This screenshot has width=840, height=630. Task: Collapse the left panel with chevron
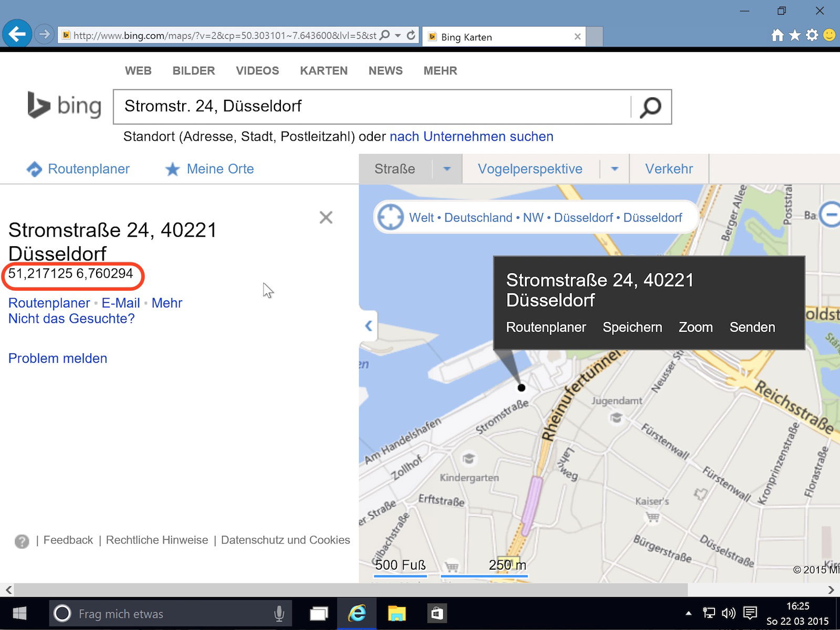click(369, 326)
